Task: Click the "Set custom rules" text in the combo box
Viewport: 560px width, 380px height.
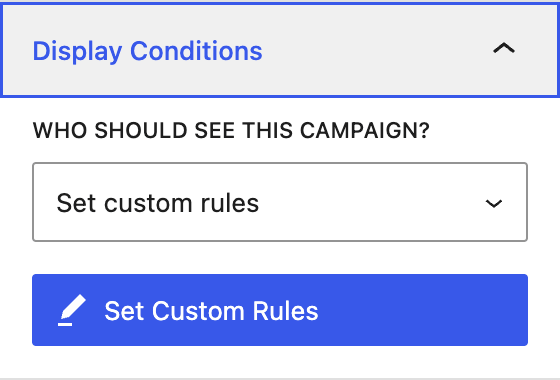Action: click(x=158, y=203)
